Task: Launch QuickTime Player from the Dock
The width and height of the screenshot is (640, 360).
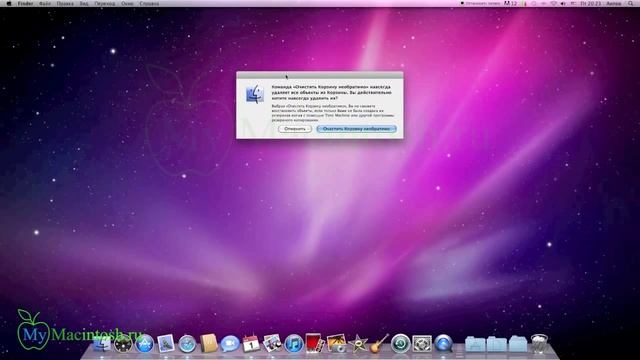Action: coord(443,344)
